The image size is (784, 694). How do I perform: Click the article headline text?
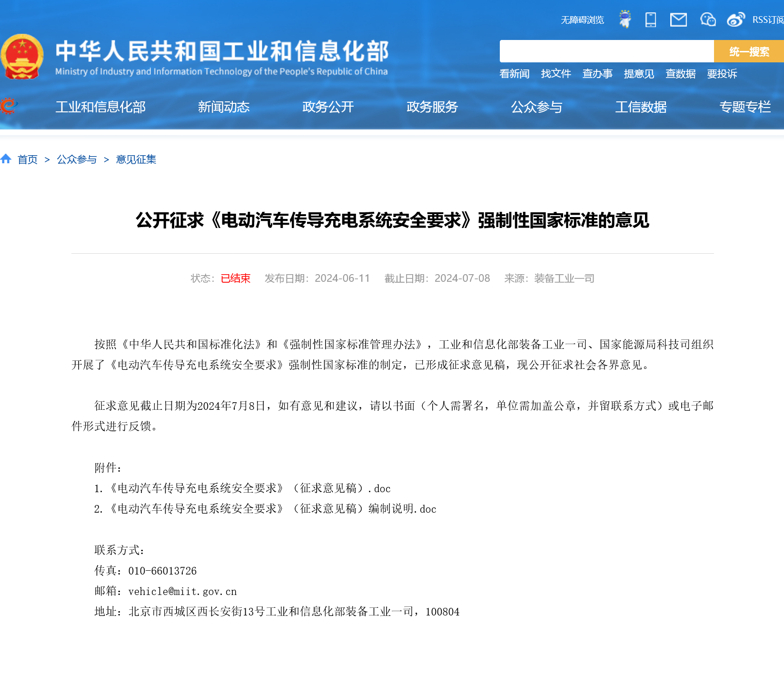(392, 220)
